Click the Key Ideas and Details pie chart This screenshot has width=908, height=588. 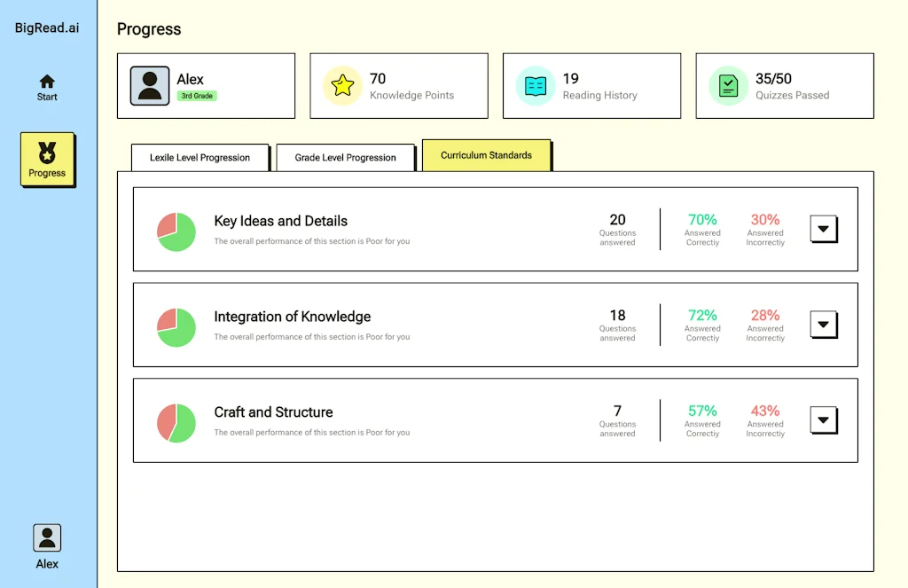click(x=176, y=231)
